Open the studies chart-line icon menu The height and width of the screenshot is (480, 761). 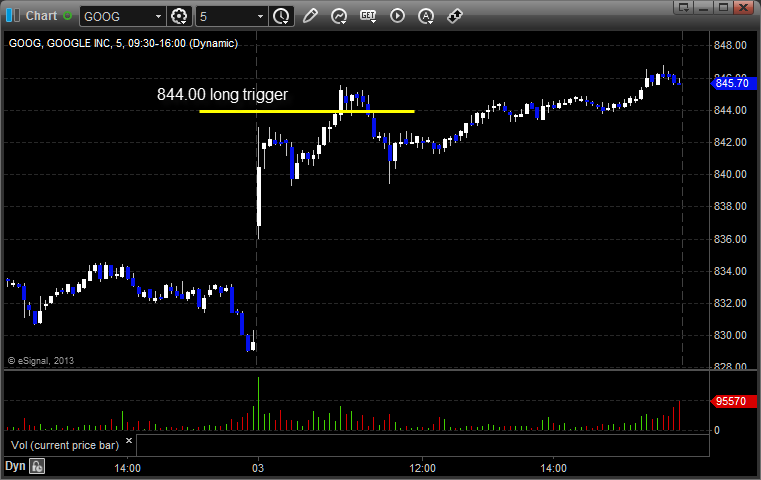(x=339, y=16)
